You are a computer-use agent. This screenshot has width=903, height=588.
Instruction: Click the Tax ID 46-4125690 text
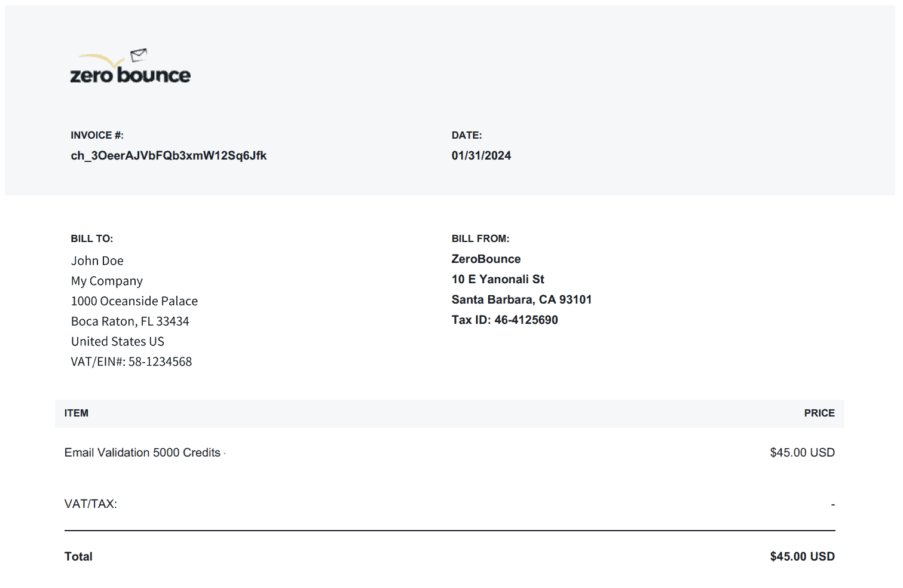504,320
